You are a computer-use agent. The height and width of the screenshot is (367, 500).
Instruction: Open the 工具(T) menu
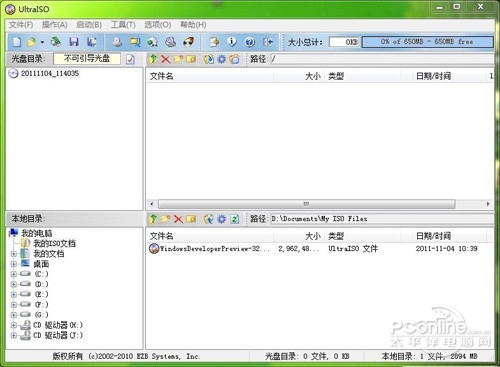click(x=123, y=25)
